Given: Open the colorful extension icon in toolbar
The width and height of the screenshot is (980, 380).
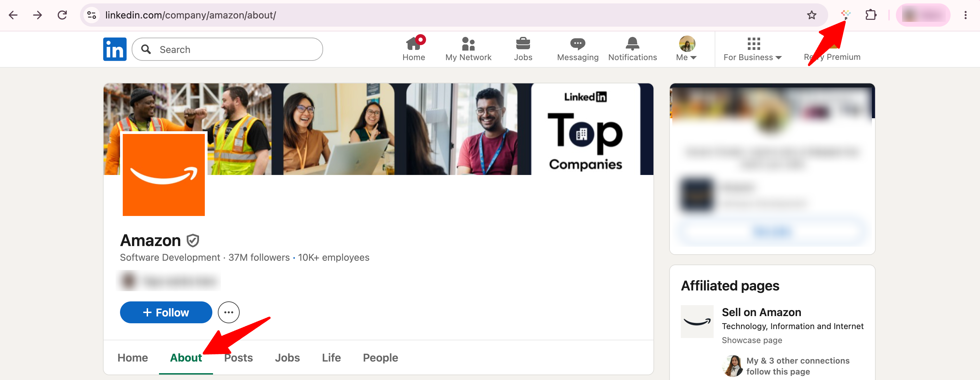Looking at the screenshot, I should coord(845,15).
